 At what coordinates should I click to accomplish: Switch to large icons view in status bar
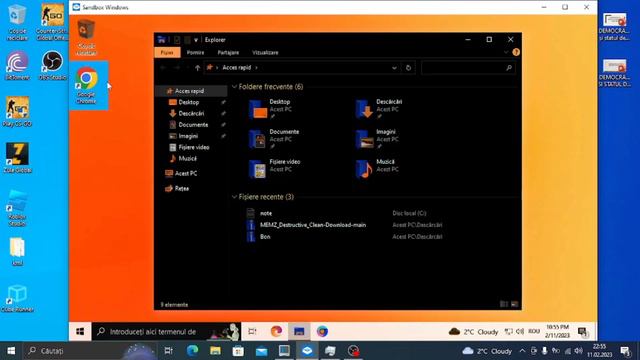tap(514, 304)
